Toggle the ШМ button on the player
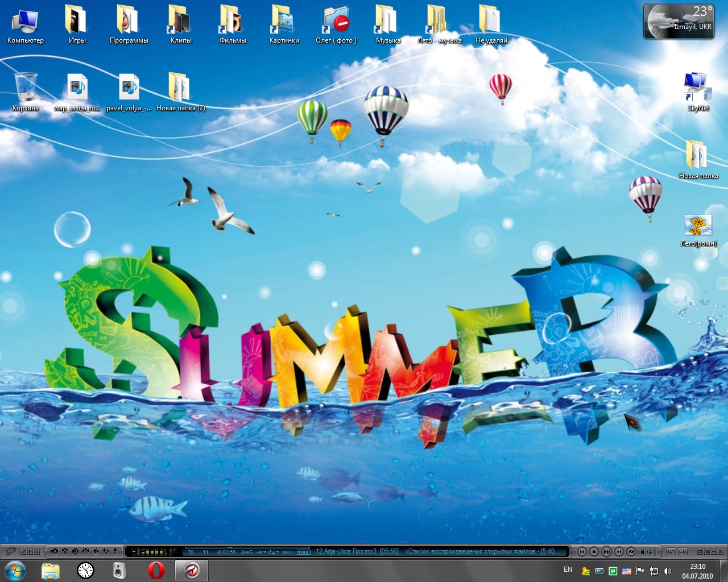 click(x=671, y=551)
